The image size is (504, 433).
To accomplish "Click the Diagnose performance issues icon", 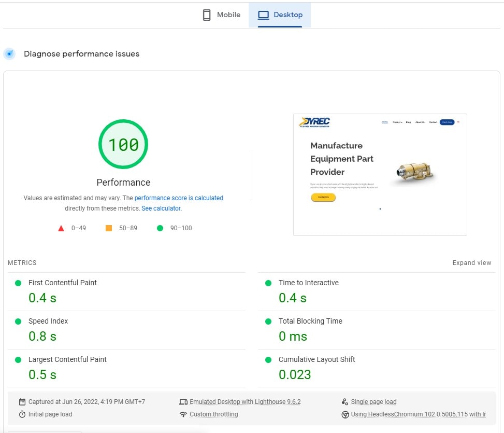I will point(9,54).
